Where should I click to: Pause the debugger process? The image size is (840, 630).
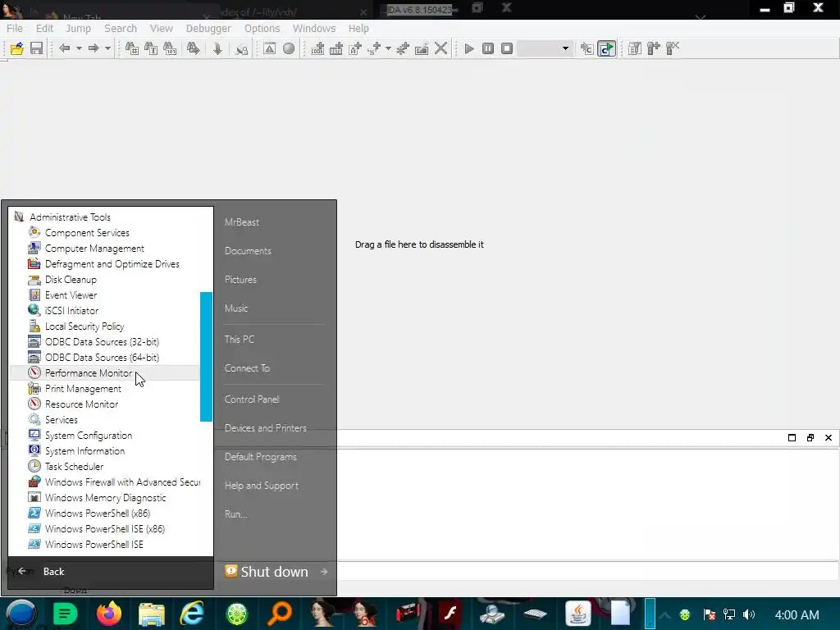click(x=488, y=48)
